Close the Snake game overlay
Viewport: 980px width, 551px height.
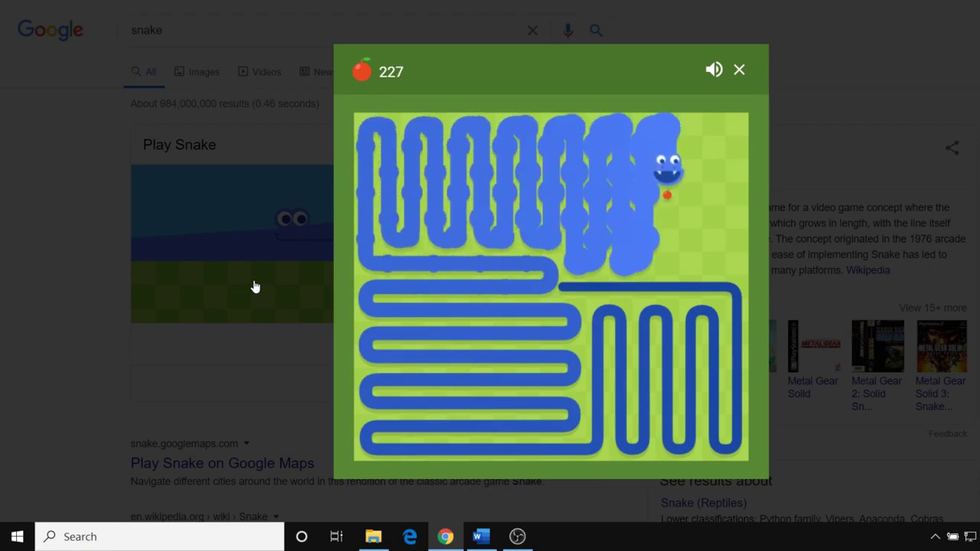pyautogui.click(x=739, y=70)
